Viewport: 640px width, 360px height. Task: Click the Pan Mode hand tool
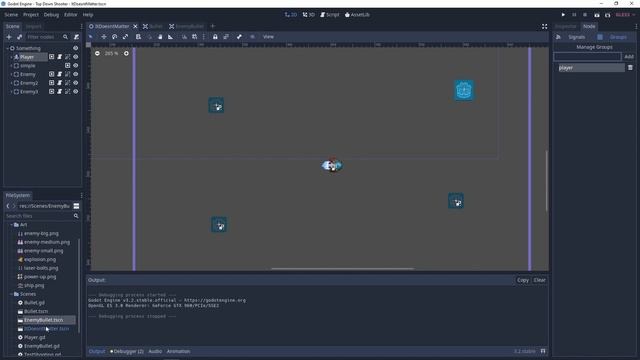point(160,37)
